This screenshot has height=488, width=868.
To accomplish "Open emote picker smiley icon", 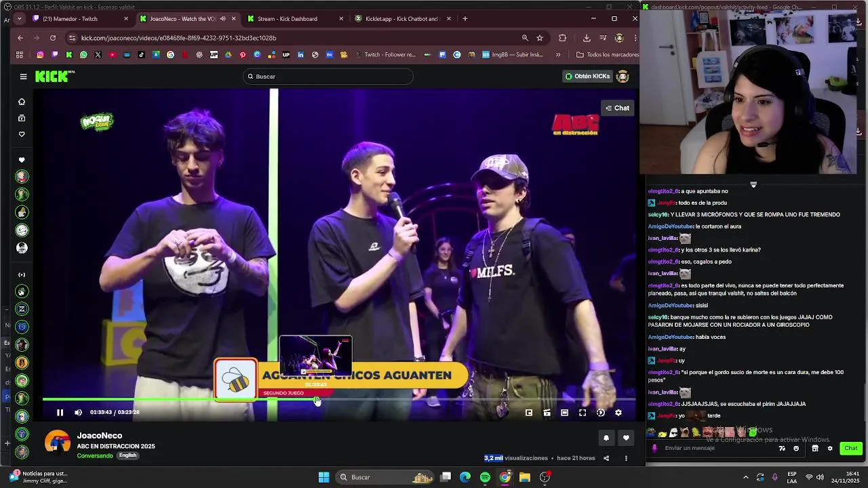I will tap(796, 448).
